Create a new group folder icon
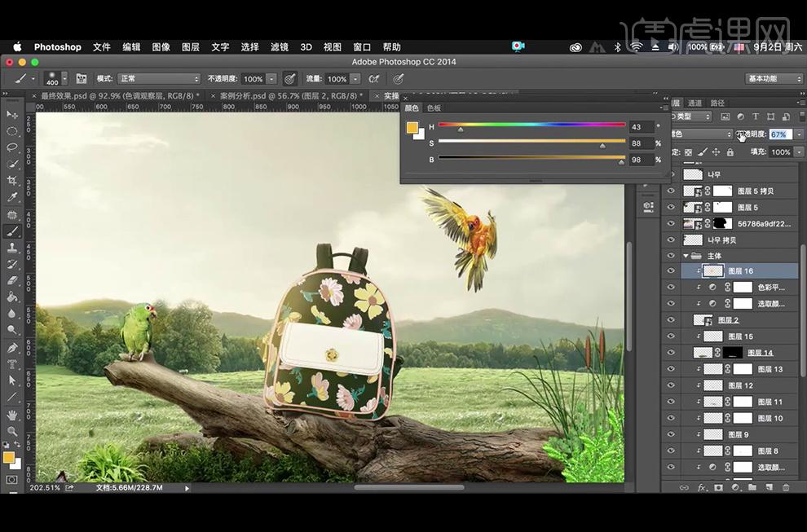This screenshot has width=807, height=532. [x=752, y=487]
